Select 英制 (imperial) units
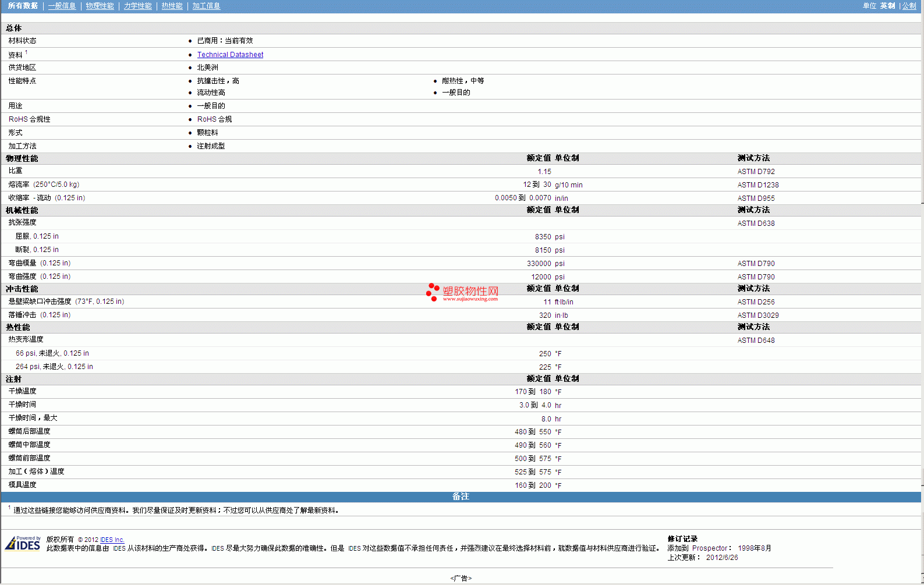 (887, 6)
